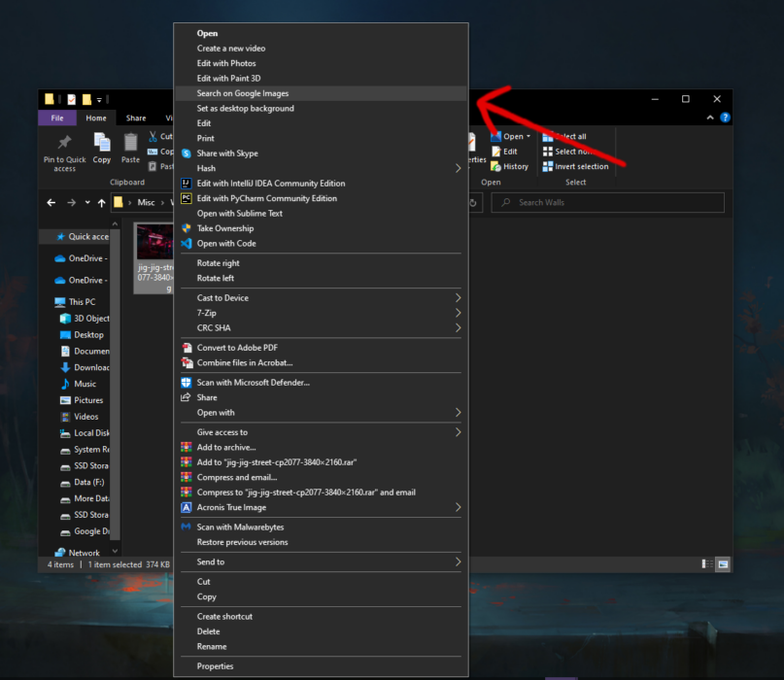The height and width of the screenshot is (680, 784).
Task: Select Quick access in sidebar
Action: tap(81, 236)
